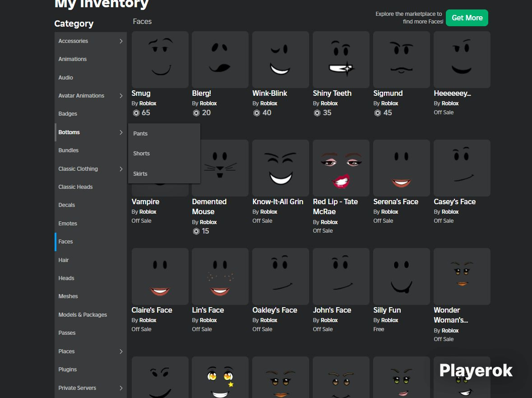Click the Free label under Silly Fun
532x398 pixels.
[x=379, y=329]
